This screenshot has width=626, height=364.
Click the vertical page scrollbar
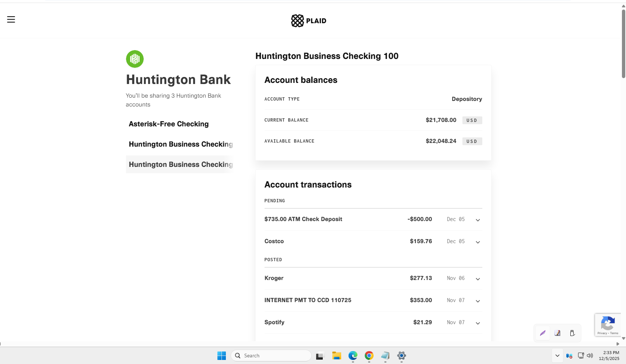[623, 44]
